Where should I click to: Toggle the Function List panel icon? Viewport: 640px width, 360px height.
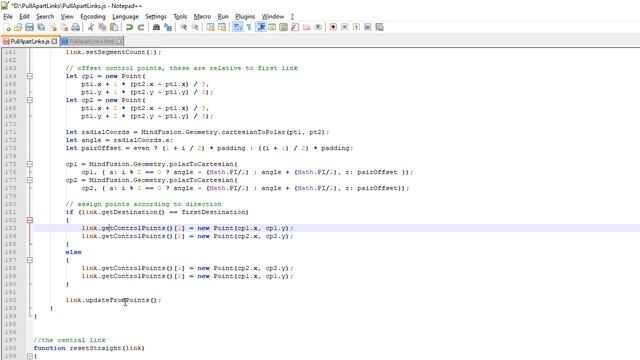[x=295, y=27]
